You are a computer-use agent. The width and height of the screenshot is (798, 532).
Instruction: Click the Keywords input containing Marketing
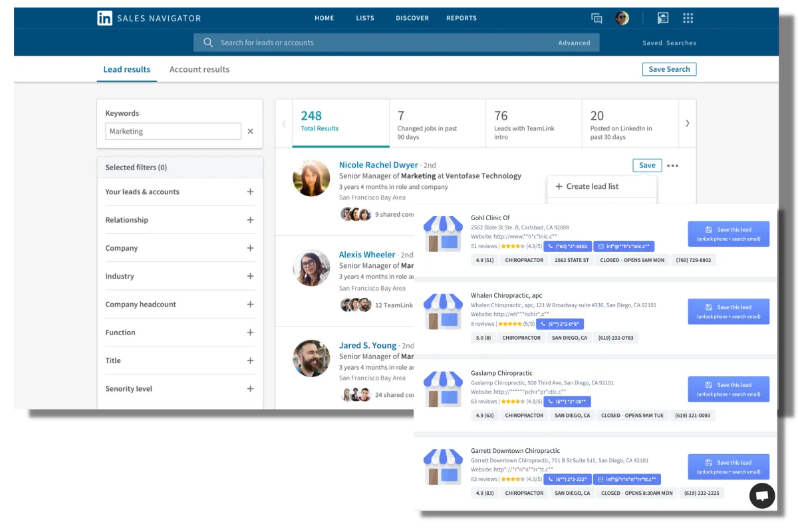(173, 132)
